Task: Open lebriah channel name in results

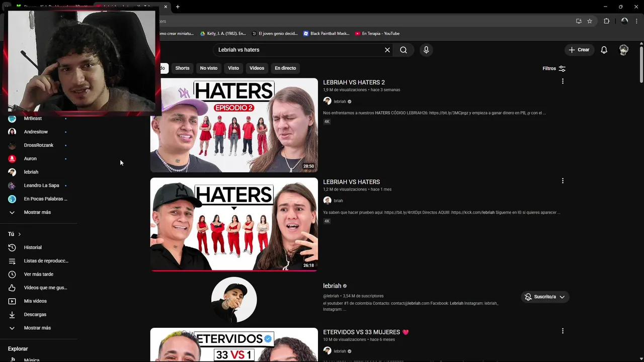Action: click(332, 286)
